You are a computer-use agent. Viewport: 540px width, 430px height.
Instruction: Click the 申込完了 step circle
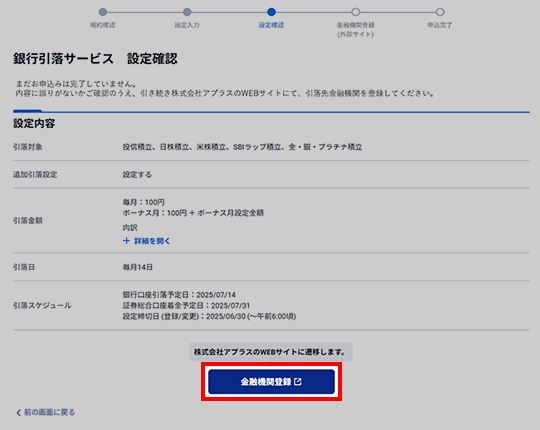[x=440, y=12]
